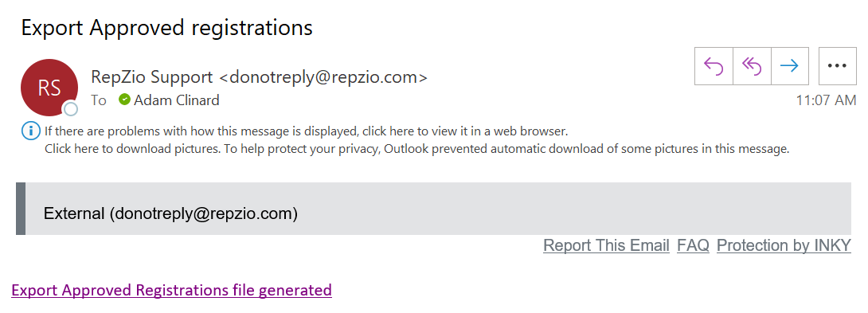Click sender name RepZio Support address
Screen dimensions: 868x313
(259, 77)
